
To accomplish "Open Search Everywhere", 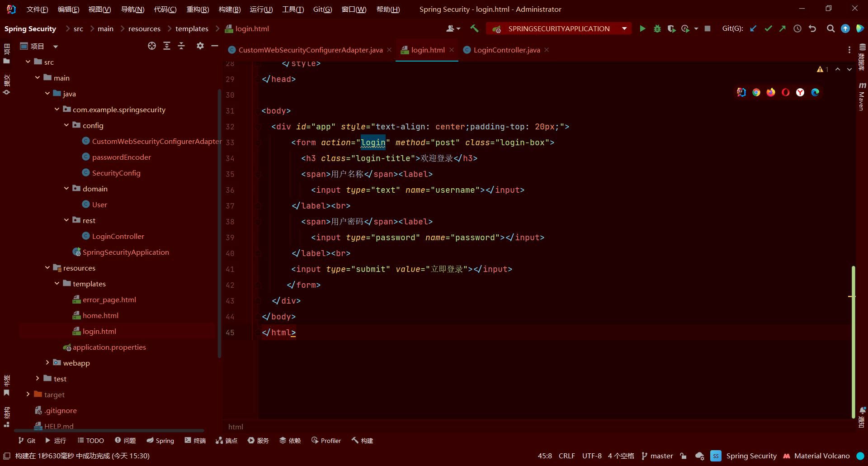I will coord(830,28).
